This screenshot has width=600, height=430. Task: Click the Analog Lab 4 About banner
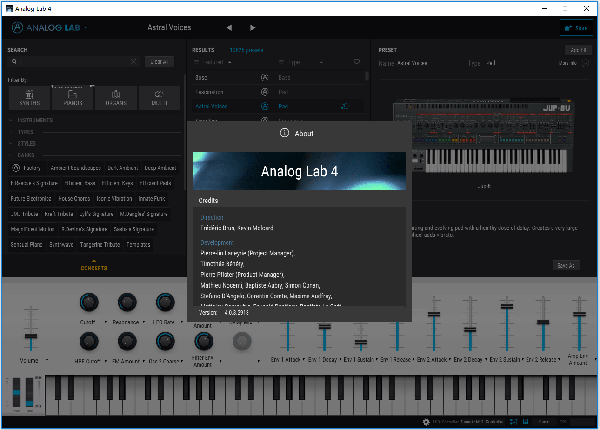point(299,171)
